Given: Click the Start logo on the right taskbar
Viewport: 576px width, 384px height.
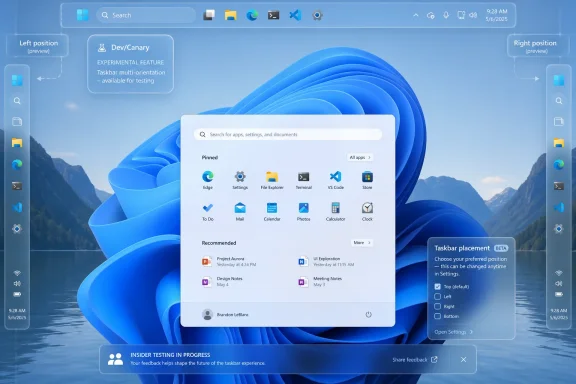Looking at the screenshot, I should [x=559, y=80].
